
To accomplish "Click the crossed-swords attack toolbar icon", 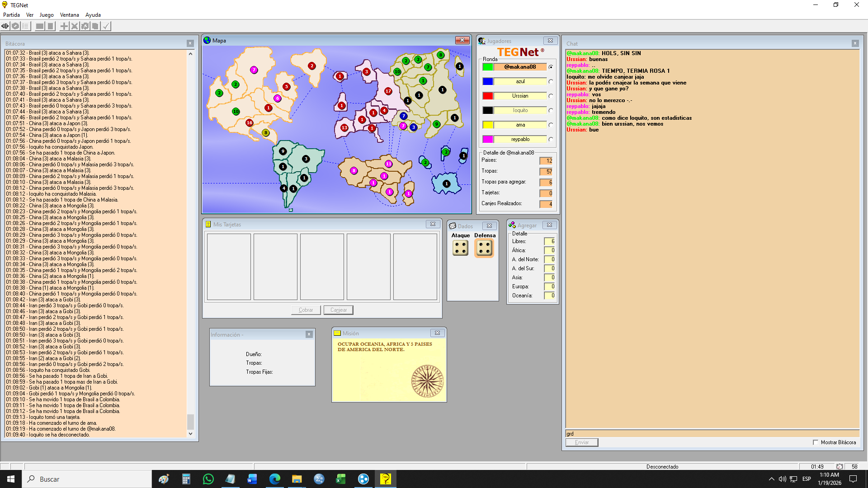I will [75, 26].
